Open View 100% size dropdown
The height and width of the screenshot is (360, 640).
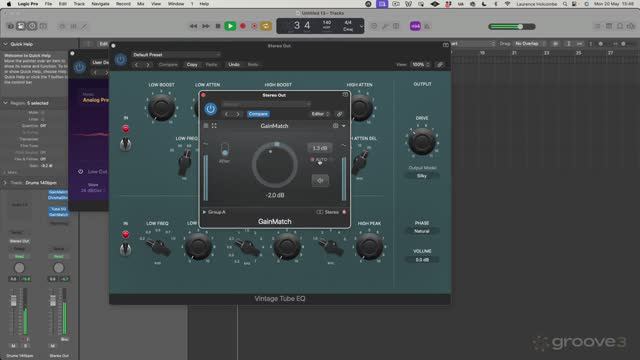click(x=420, y=64)
